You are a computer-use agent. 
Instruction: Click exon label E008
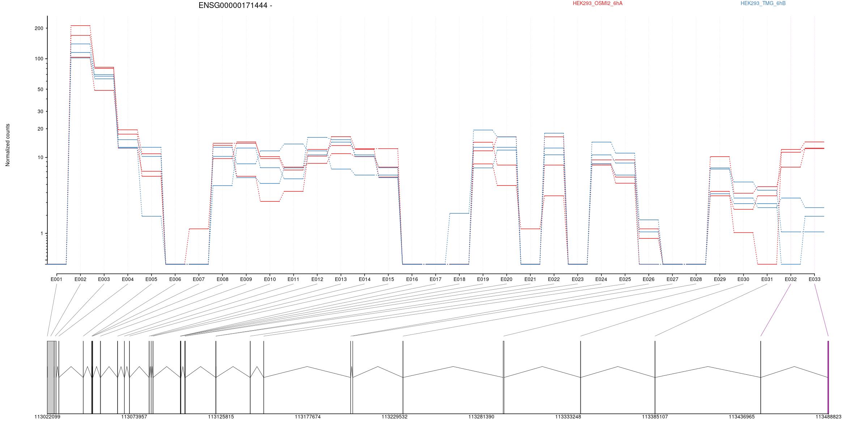[222, 279]
